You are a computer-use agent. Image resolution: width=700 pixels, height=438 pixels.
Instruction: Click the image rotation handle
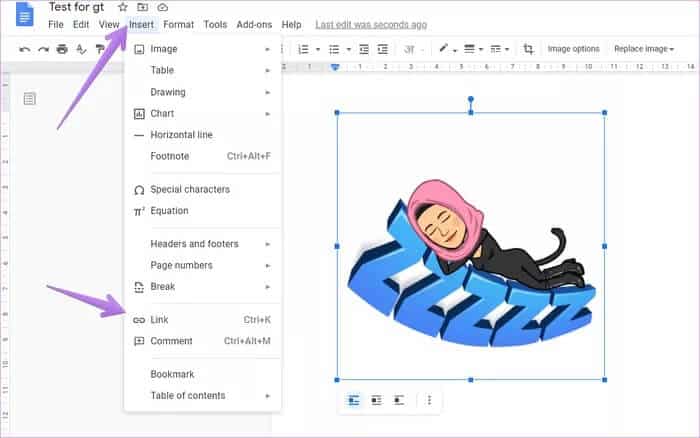[471, 99]
